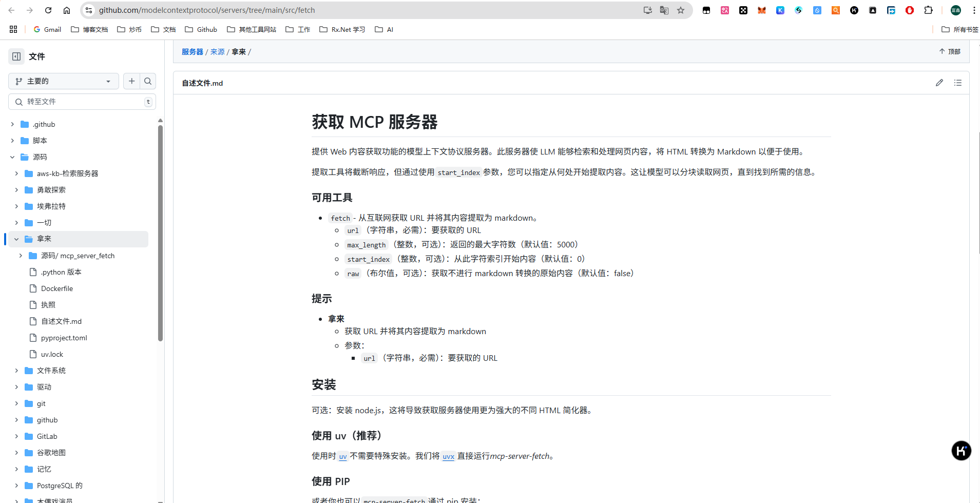Expand the .github folder
The width and height of the screenshot is (980, 503).
(12, 124)
